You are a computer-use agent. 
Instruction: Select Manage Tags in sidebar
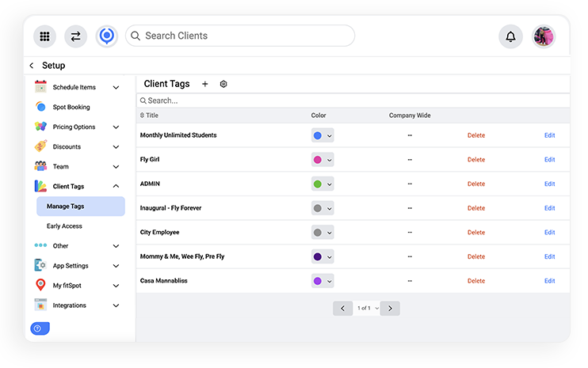pyautogui.click(x=81, y=207)
